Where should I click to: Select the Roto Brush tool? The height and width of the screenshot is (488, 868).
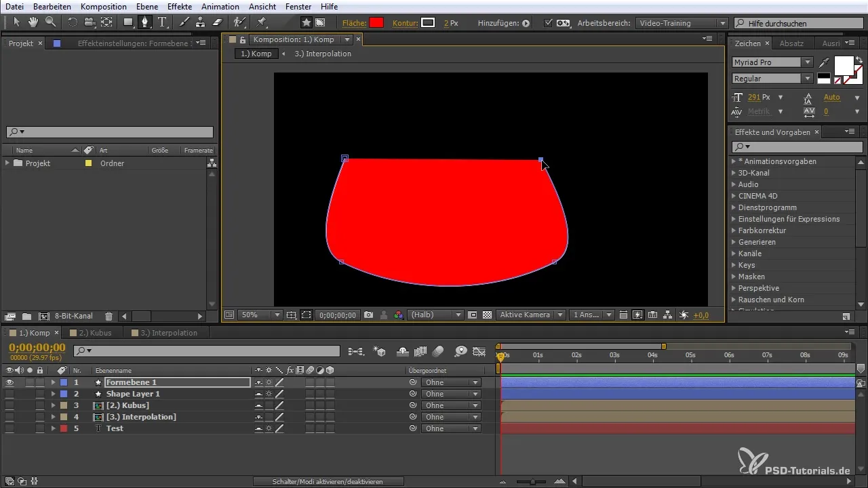(239, 22)
